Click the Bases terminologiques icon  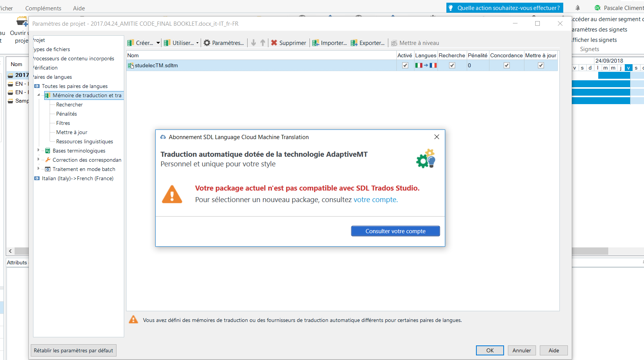(x=48, y=151)
